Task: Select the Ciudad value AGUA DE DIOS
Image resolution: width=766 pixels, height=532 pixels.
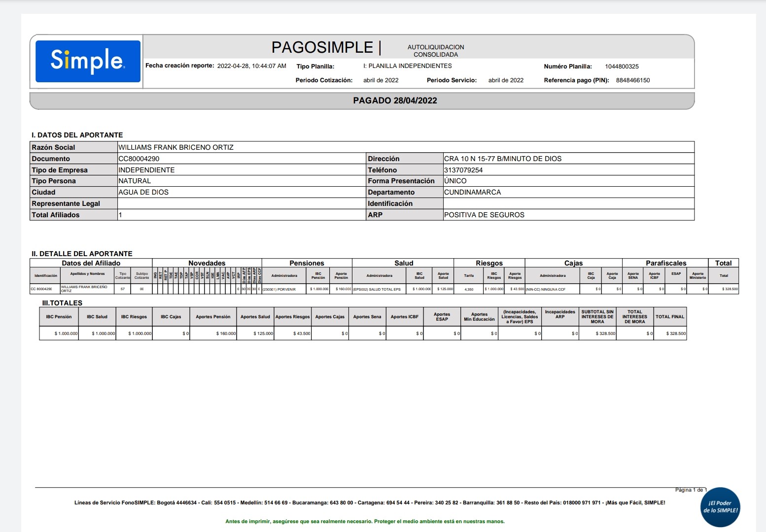Action: pos(143,192)
